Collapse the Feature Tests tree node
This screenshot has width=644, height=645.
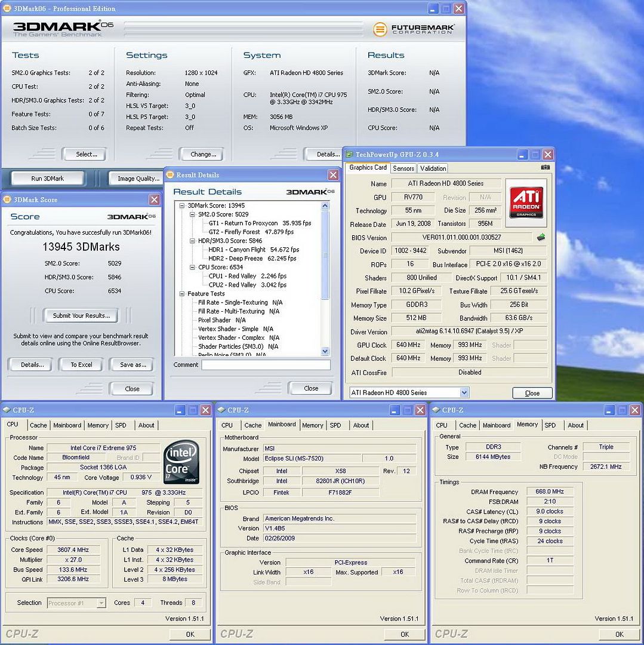coord(181,294)
